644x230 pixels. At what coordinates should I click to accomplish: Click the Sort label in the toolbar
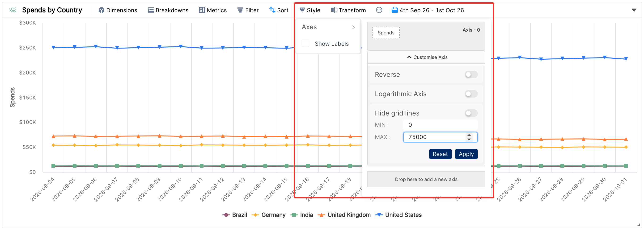(x=283, y=10)
